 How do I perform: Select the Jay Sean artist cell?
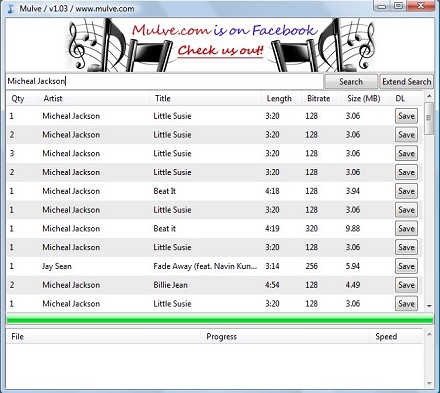57,266
